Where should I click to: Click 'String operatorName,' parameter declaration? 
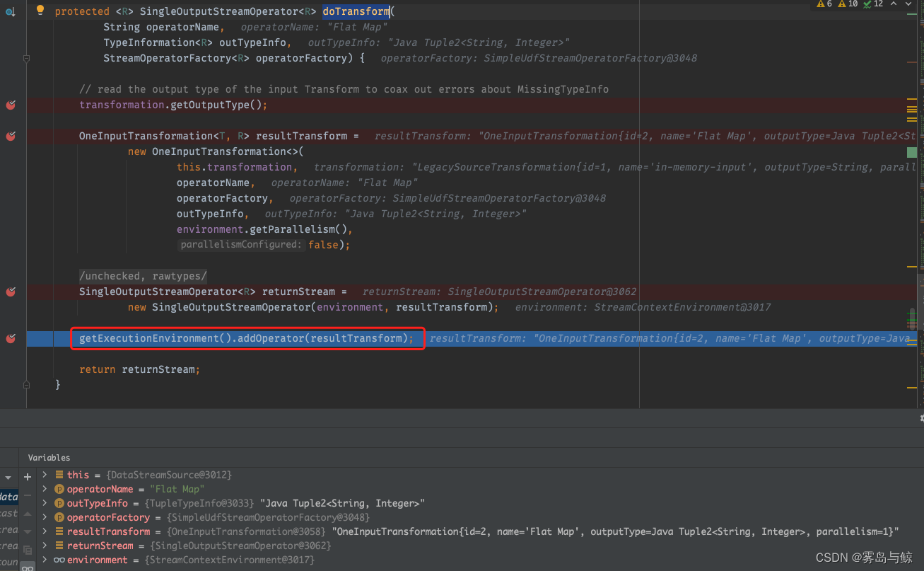[x=164, y=27]
